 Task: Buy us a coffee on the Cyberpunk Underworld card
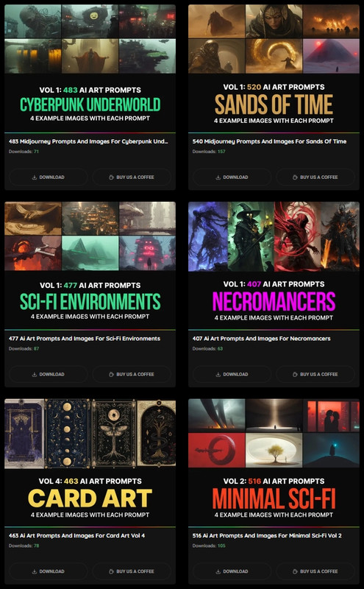pos(132,177)
